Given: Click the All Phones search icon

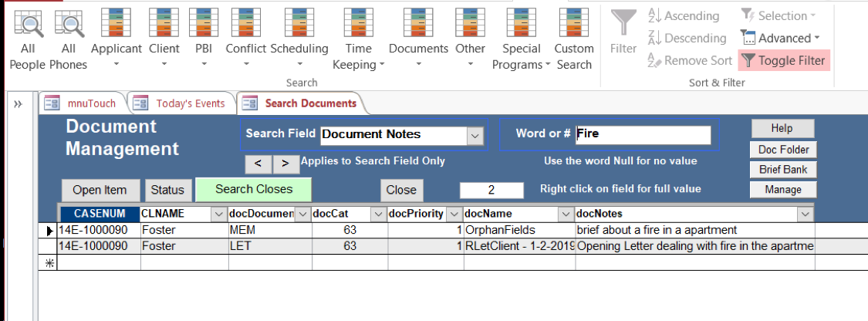Looking at the screenshot, I should pos(68,23).
